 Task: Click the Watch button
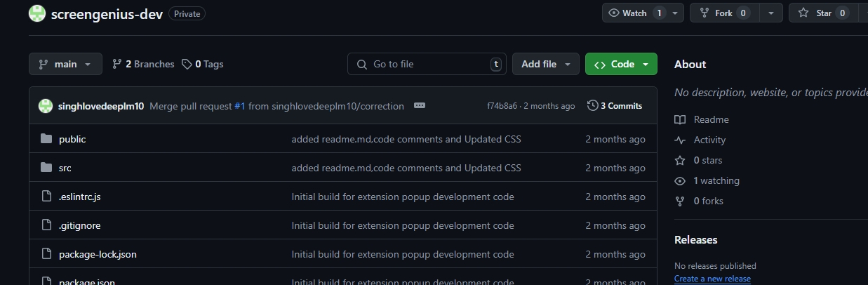click(x=635, y=13)
